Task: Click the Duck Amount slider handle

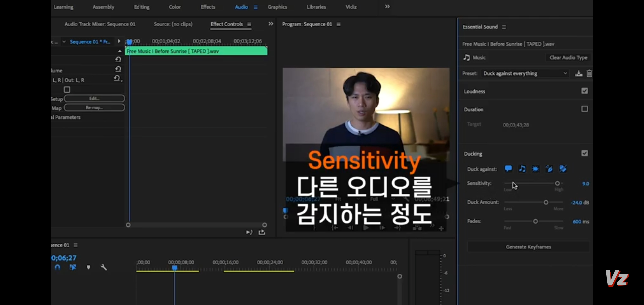Action: (546, 202)
